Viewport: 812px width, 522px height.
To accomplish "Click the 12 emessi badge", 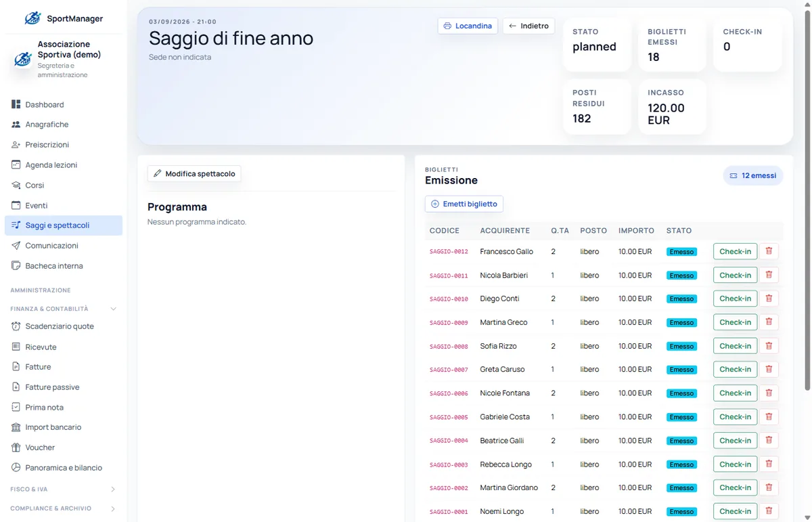I will coord(753,175).
